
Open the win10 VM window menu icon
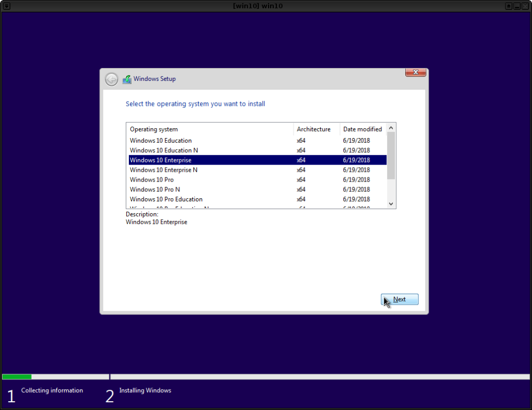pyautogui.click(x=6, y=6)
